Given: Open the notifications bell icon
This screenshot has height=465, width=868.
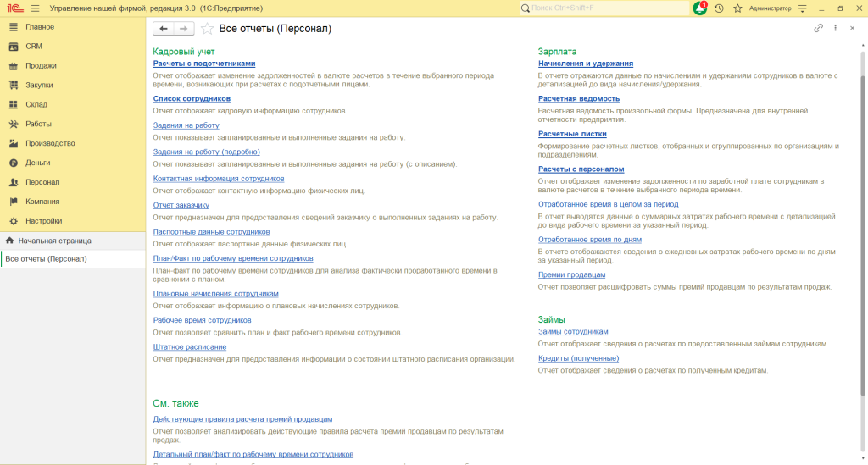Looking at the screenshot, I should 700,8.
